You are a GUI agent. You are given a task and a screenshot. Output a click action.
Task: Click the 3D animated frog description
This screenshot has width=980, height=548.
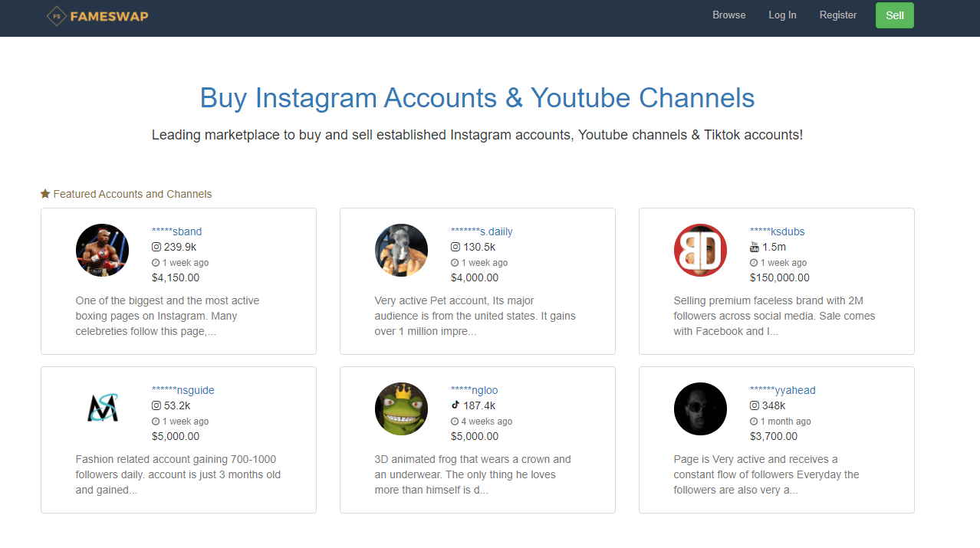472,474
